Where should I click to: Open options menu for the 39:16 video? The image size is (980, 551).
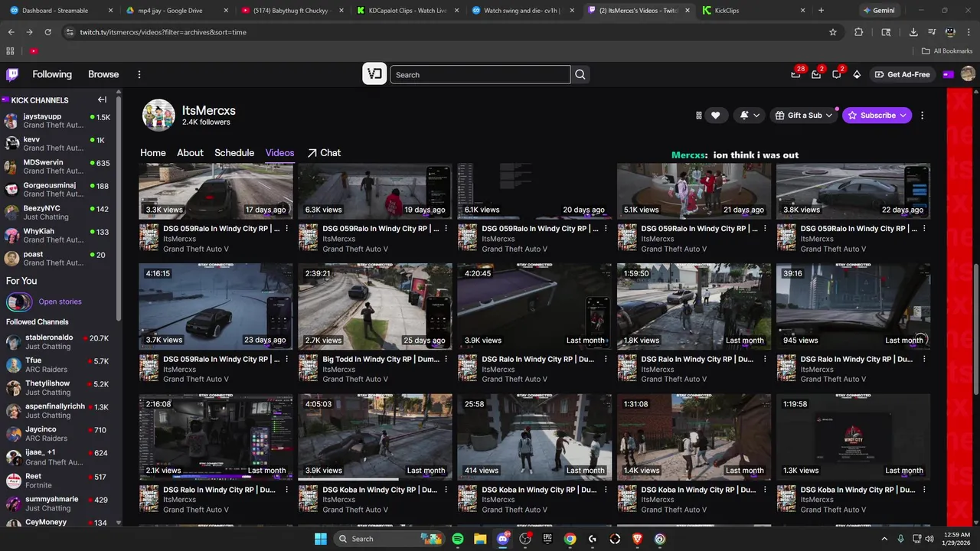pyautogui.click(x=924, y=360)
